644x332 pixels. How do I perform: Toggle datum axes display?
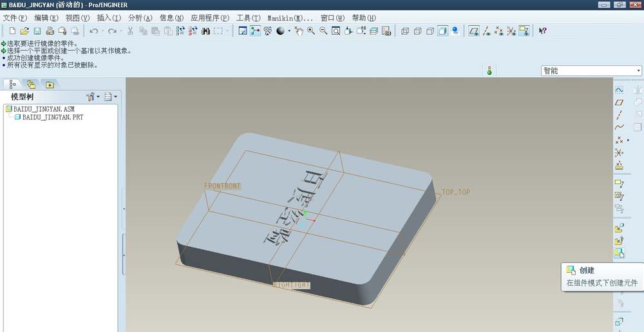[486, 31]
